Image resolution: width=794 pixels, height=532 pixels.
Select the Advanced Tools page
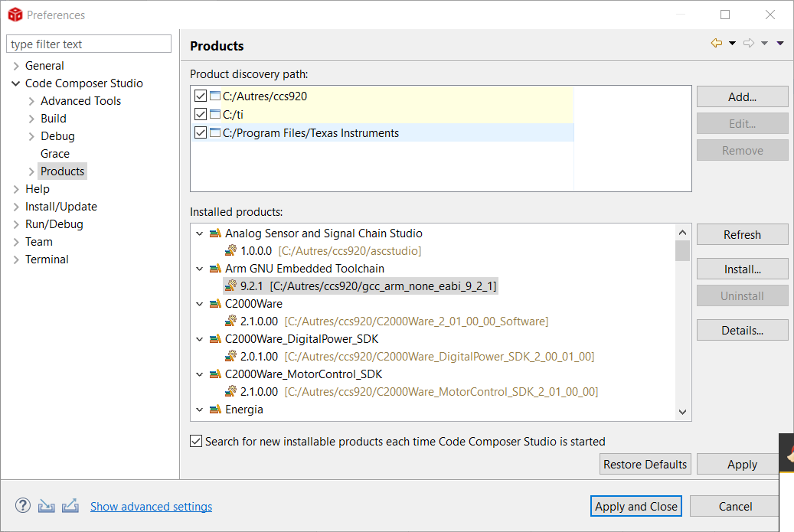tap(80, 101)
